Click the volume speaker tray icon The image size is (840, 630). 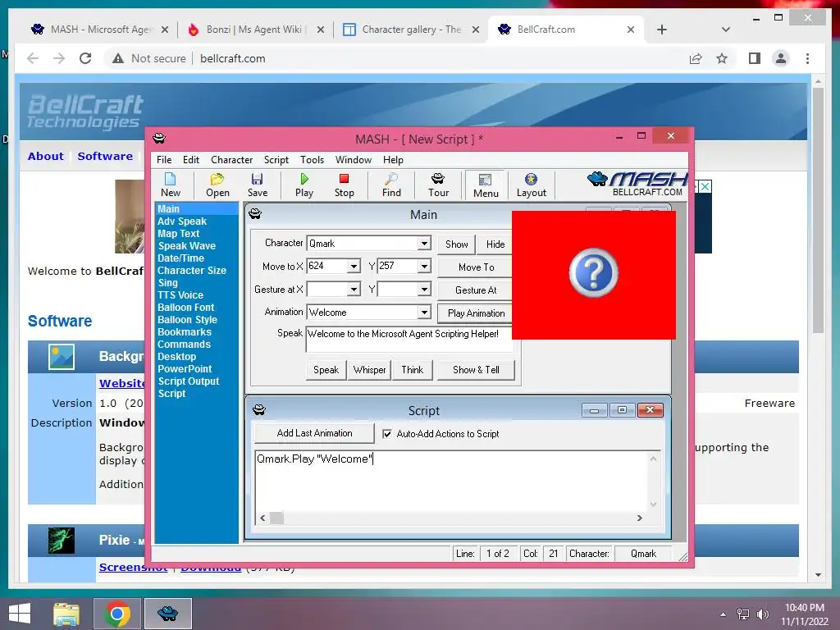coord(762,614)
